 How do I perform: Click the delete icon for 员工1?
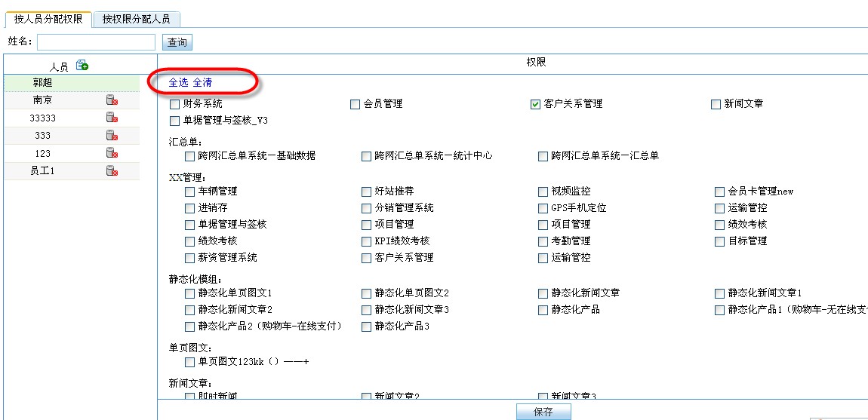pos(112,171)
